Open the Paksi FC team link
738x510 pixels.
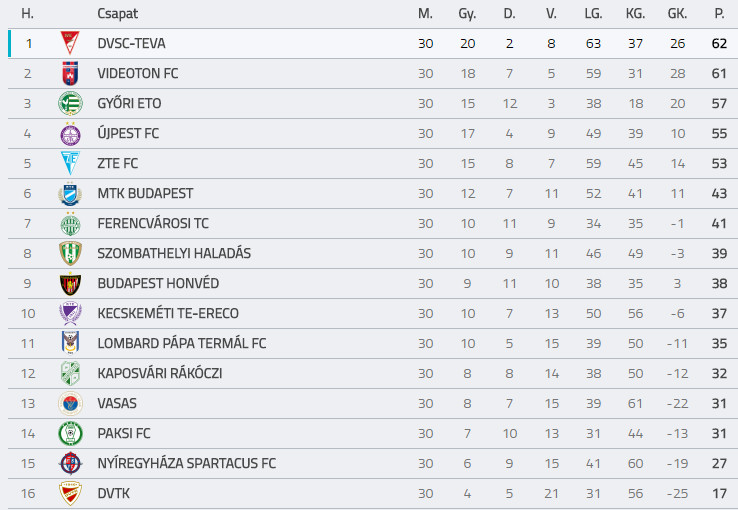[x=124, y=434]
